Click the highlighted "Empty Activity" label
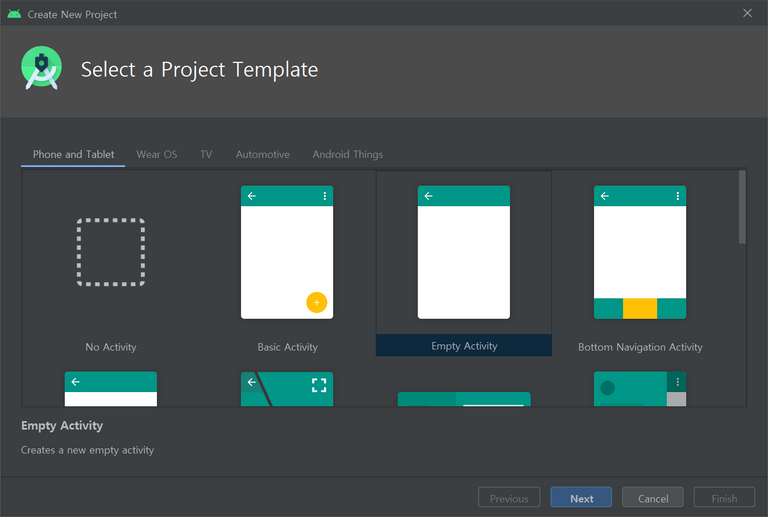The width and height of the screenshot is (768, 517). click(464, 346)
